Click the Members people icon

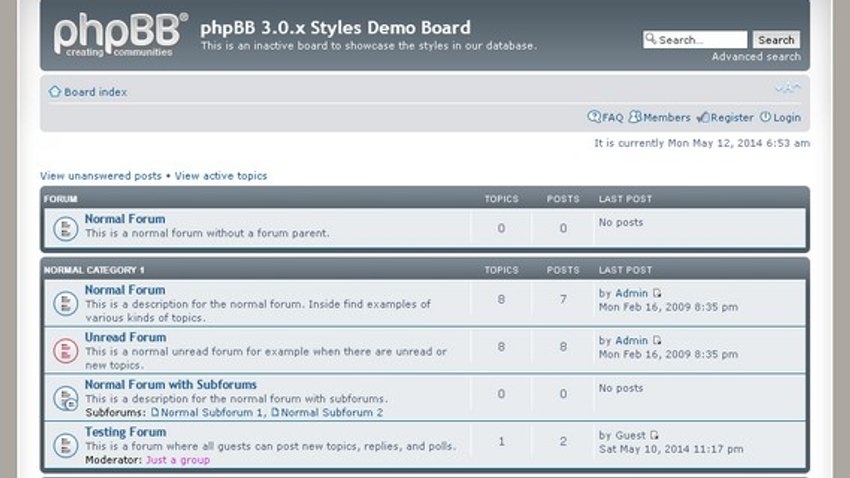coord(635,117)
